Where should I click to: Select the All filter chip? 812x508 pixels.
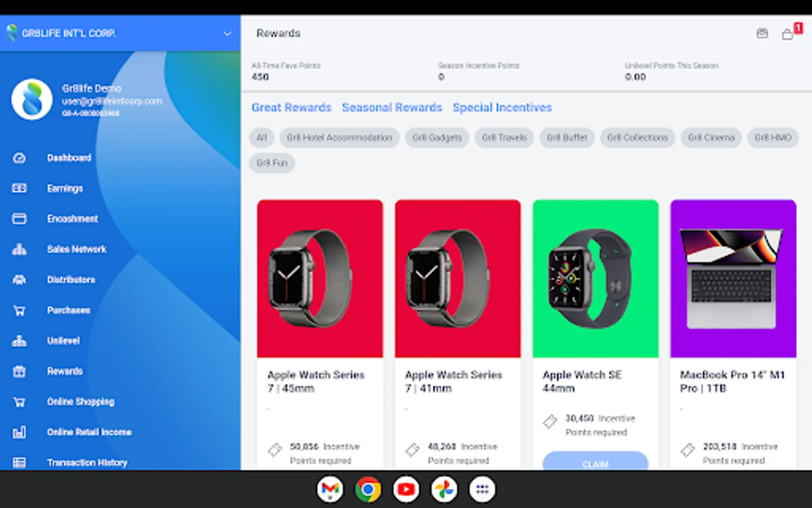pyautogui.click(x=262, y=138)
